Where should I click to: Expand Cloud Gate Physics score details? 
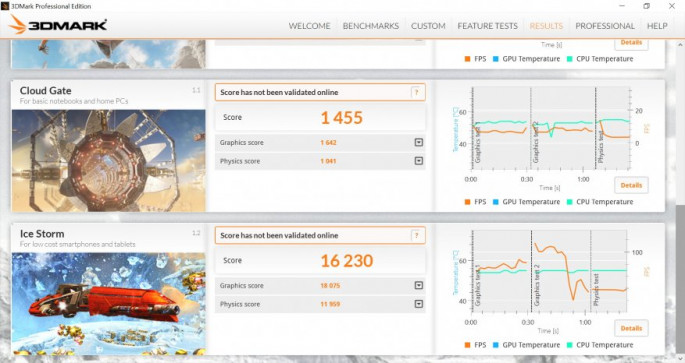pos(419,161)
